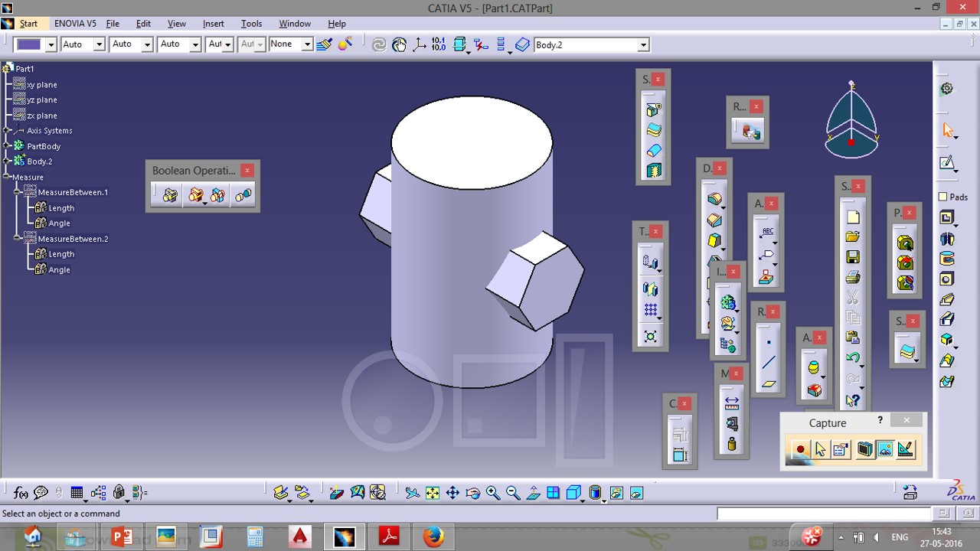The height and width of the screenshot is (551, 980).
Task: Collapse the MeasureBetween.1 node
Action: click(18, 192)
